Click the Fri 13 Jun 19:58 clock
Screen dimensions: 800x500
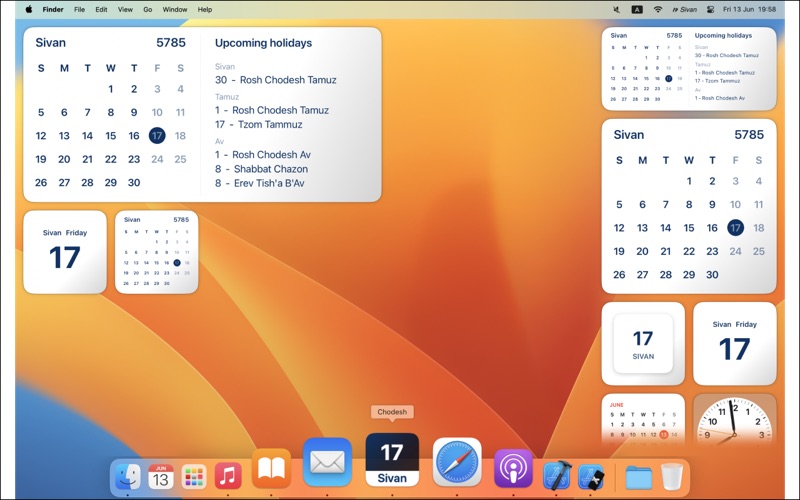(x=749, y=9)
